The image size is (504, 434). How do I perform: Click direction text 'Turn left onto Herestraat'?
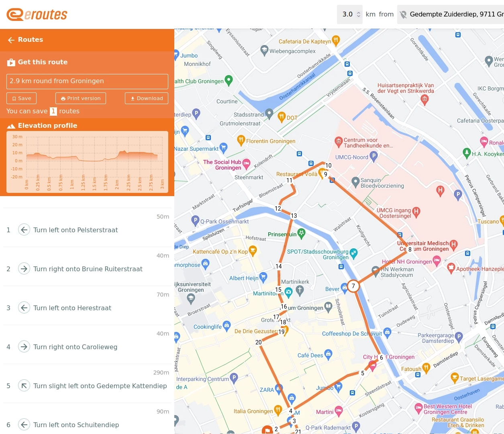(x=72, y=308)
